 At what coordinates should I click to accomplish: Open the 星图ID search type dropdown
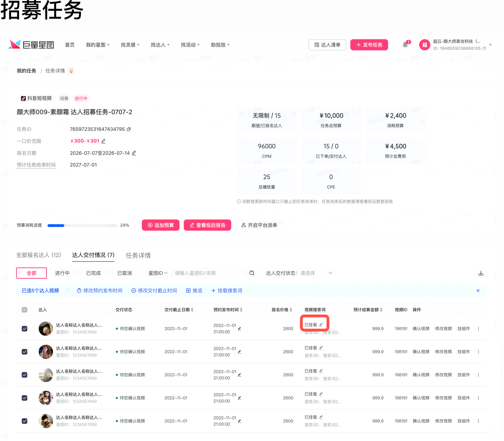point(158,273)
